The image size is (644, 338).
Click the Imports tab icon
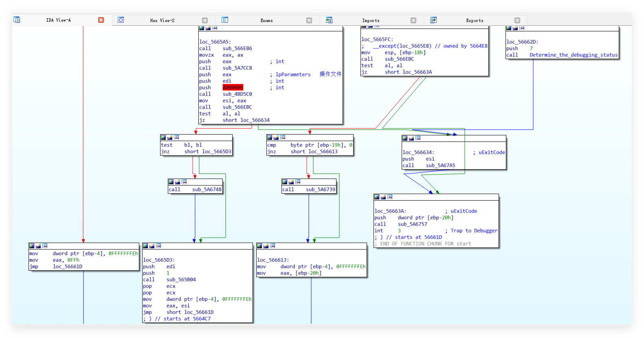tap(329, 20)
